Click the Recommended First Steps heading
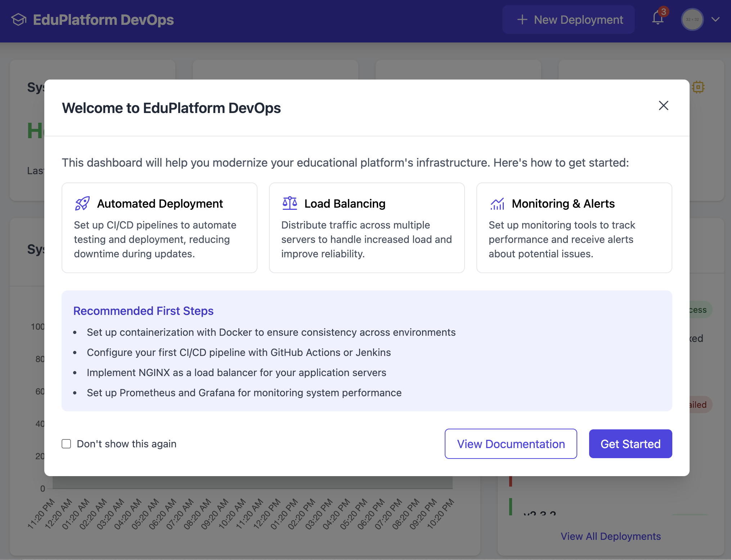This screenshot has width=731, height=560. (x=143, y=311)
